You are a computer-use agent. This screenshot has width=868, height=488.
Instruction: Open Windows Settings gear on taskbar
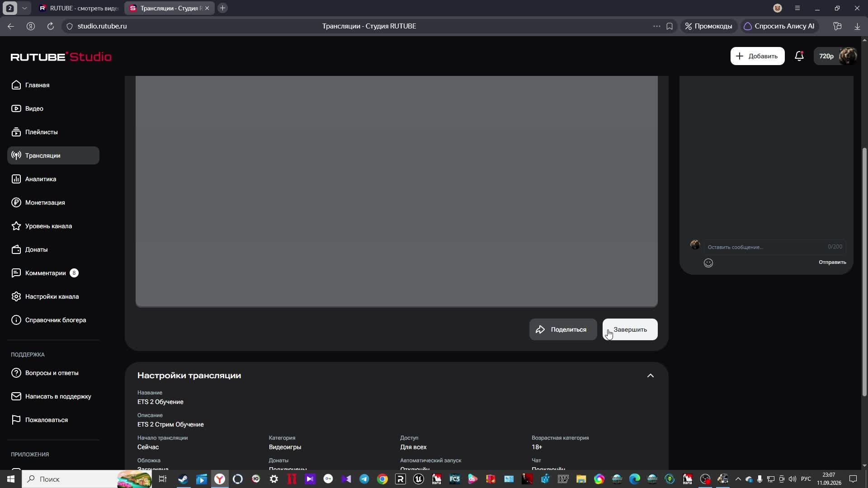tap(274, 479)
